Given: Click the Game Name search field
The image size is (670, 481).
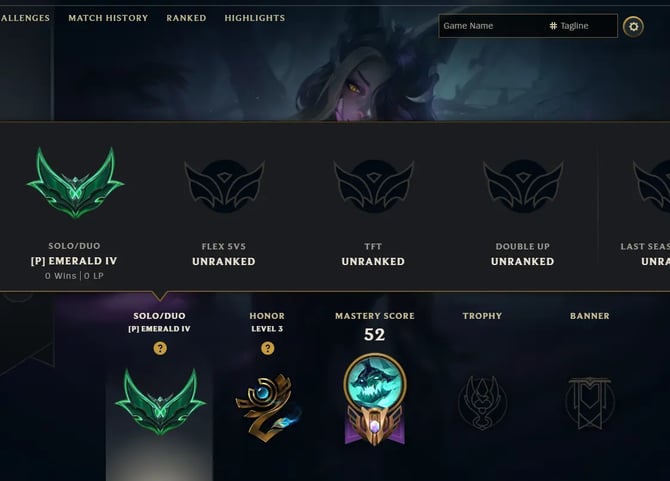Looking at the screenshot, I should tap(491, 26).
